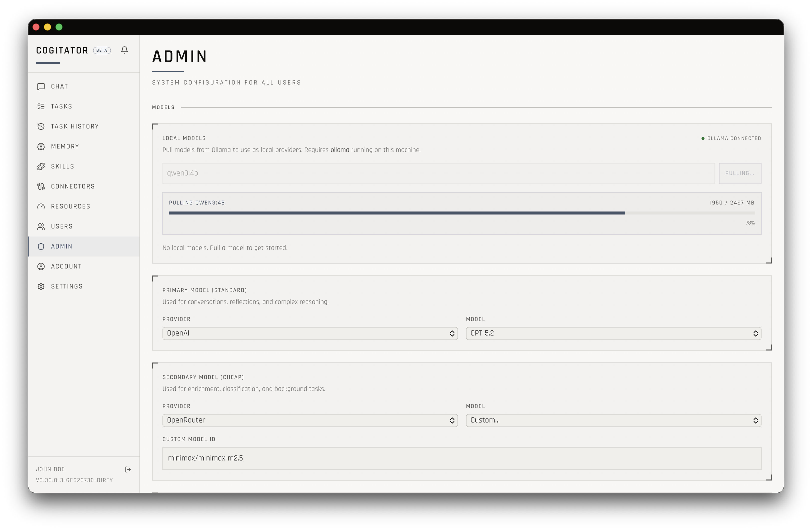Go to Account page
Screen dimensions: 812x530
point(84,266)
